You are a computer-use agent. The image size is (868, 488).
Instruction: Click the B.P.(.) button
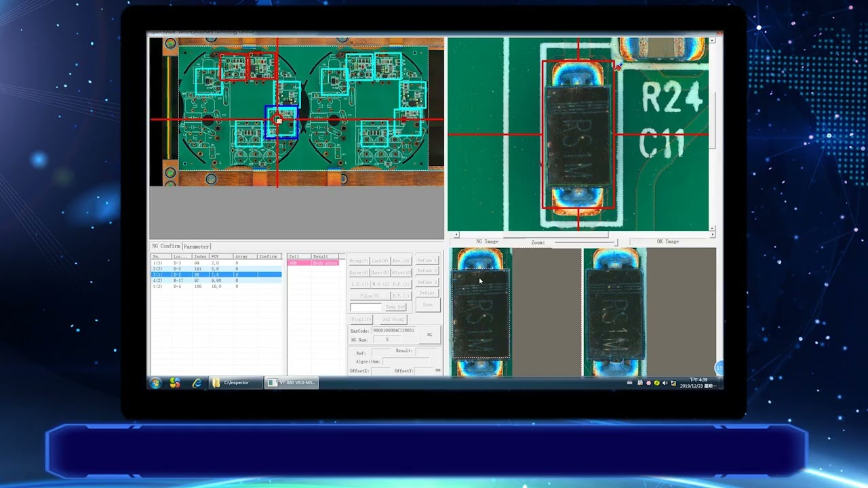(x=401, y=296)
